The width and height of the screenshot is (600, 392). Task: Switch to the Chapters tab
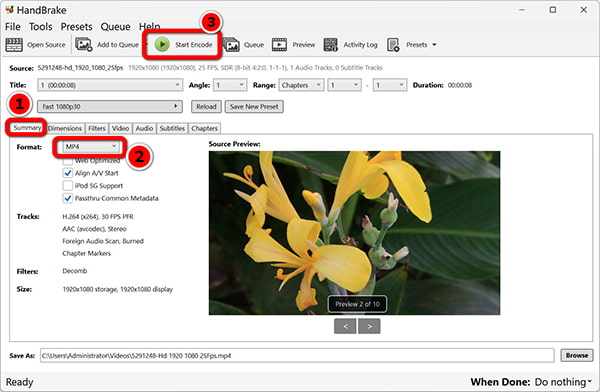204,128
